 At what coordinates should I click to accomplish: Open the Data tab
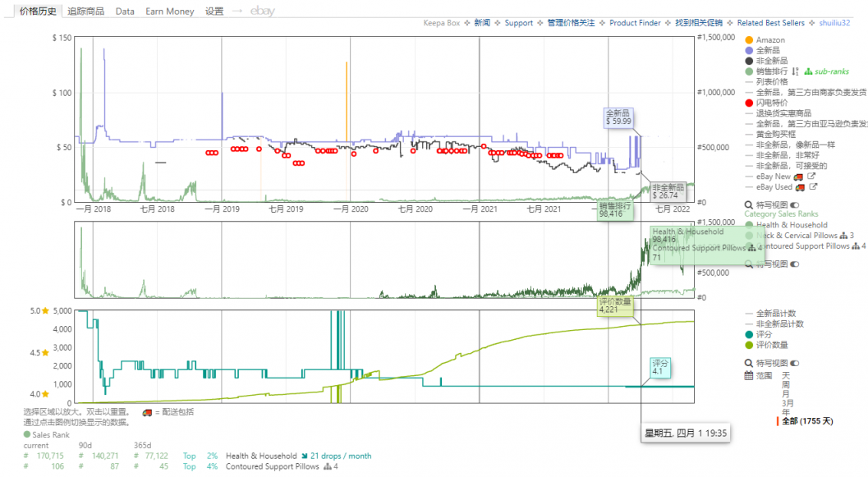pyautogui.click(x=125, y=11)
